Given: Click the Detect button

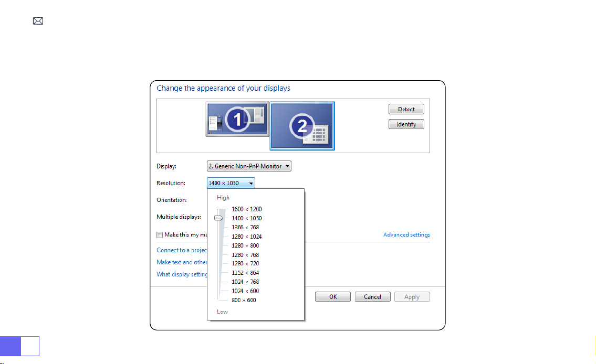Looking at the screenshot, I should (406, 109).
